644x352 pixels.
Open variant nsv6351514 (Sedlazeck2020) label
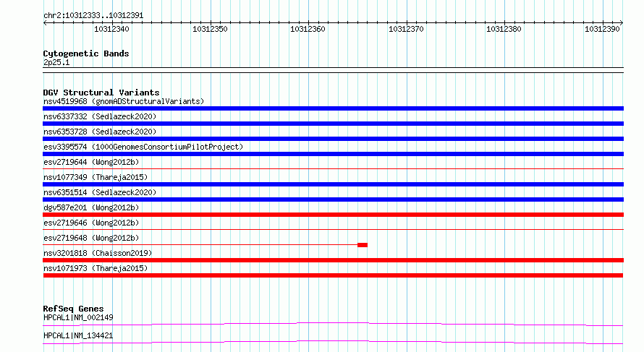[100, 192]
